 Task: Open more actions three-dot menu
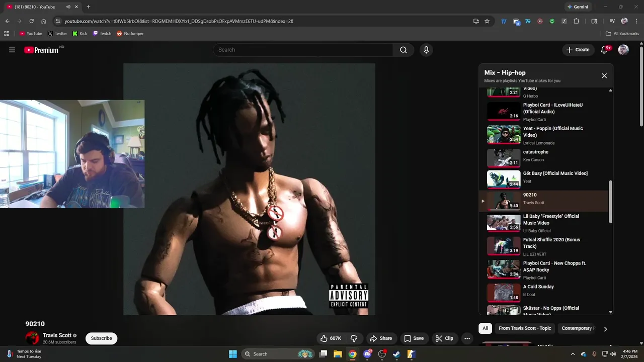pyautogui.click(x=467, y=338)
